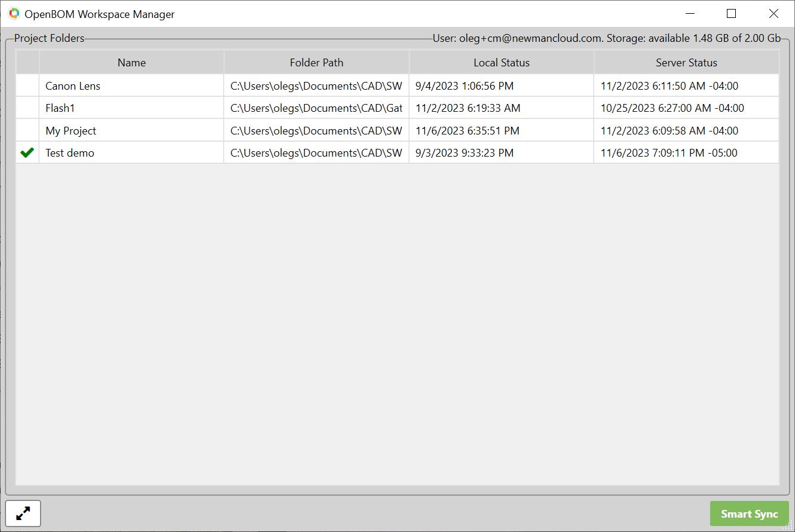Minimize the OpenBOM Workspace Manager window
Screen dimensions: 795x532
tap(690, 14)
